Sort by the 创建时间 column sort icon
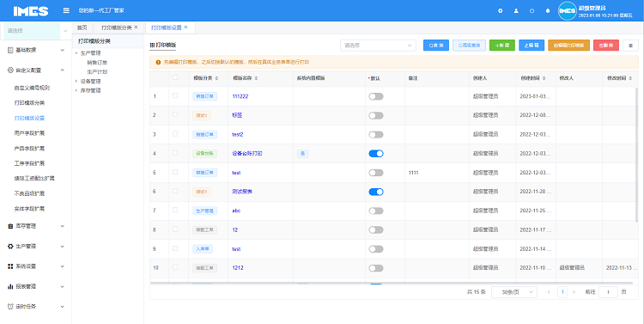Viewport: 644px width, 324px height. click(544, 78)
